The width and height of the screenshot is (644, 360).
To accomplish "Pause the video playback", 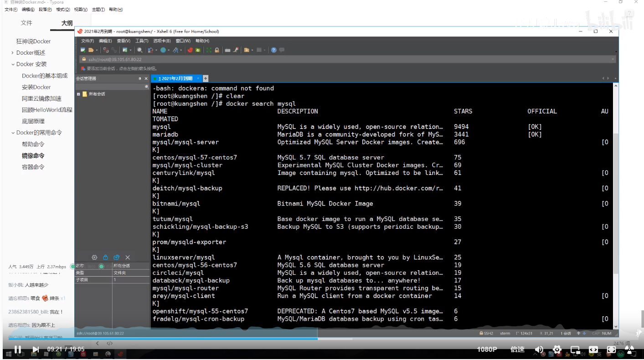I will click(17, 350).
